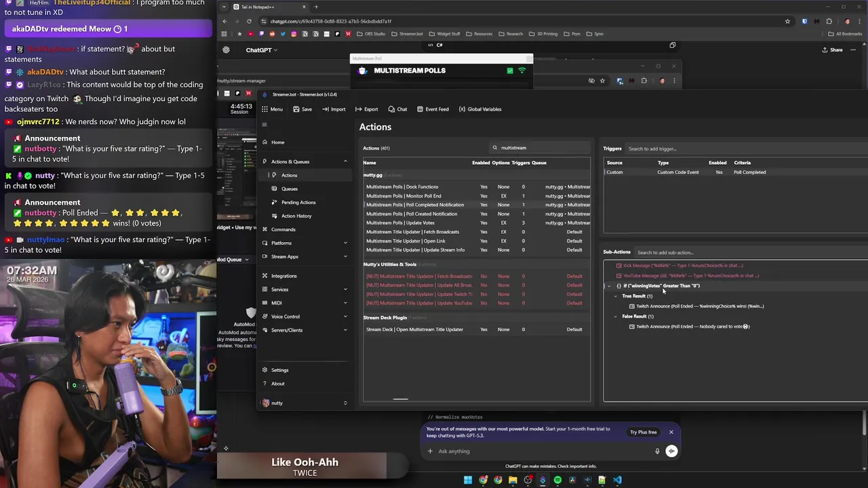Open Settings in the sidebar

click(x=279, y=370)
